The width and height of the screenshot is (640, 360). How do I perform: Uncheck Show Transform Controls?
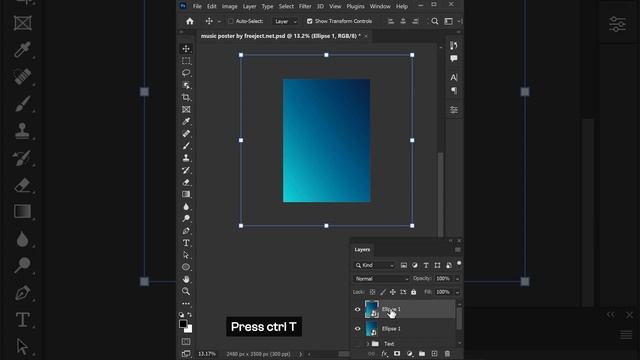tap(309, 21)
